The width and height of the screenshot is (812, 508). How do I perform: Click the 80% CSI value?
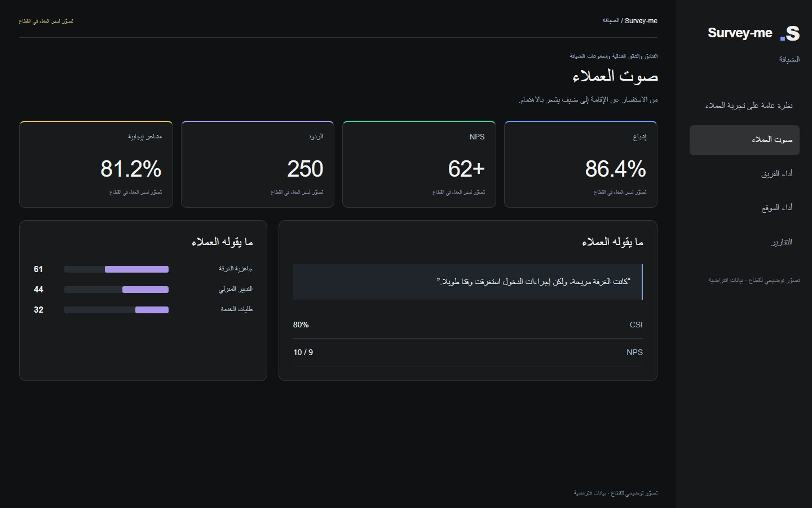pos(301,325)
